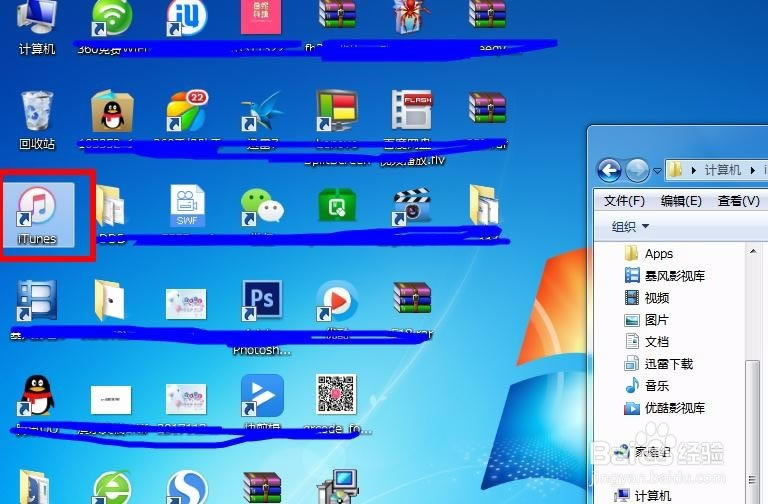
Task: Select the iTunes desktop shortcut
Action: tap(37, 215)
